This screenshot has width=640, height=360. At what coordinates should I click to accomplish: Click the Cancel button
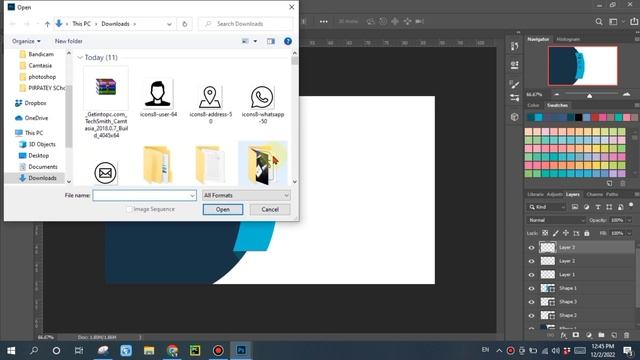click(270, 209)
